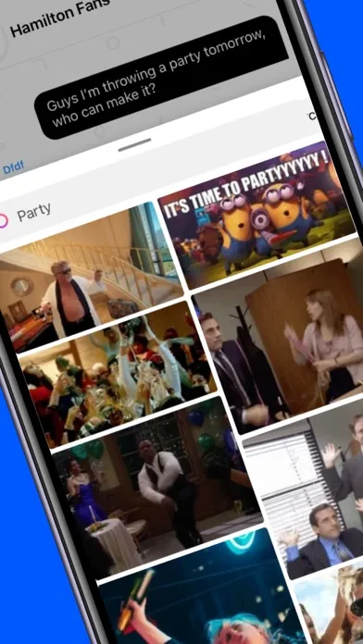Grab the GIF drawer handle bar
This screenshot has height=644, width=363.
pos(134,145)
